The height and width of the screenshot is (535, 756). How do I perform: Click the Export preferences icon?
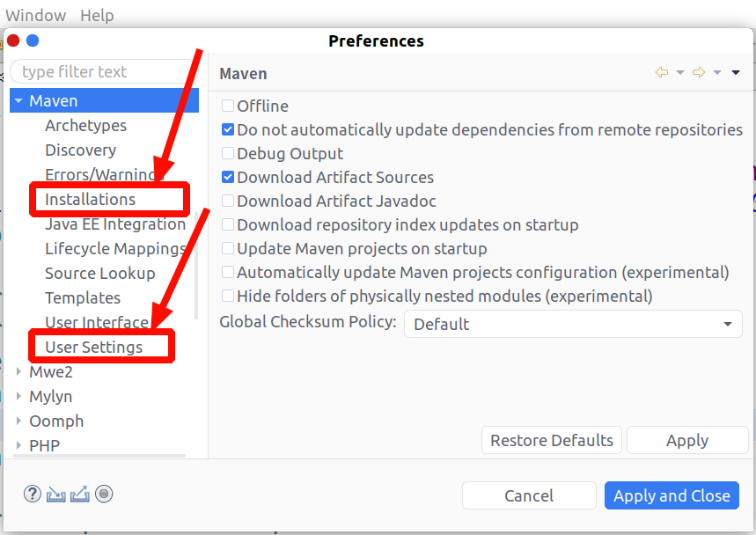(x=80, y=494)
